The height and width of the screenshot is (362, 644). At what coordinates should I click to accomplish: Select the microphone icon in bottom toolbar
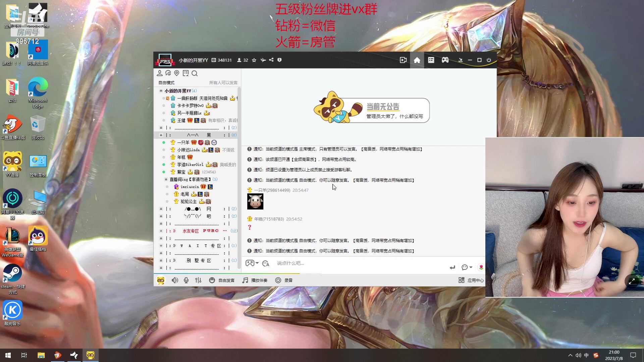click(186, 280)
